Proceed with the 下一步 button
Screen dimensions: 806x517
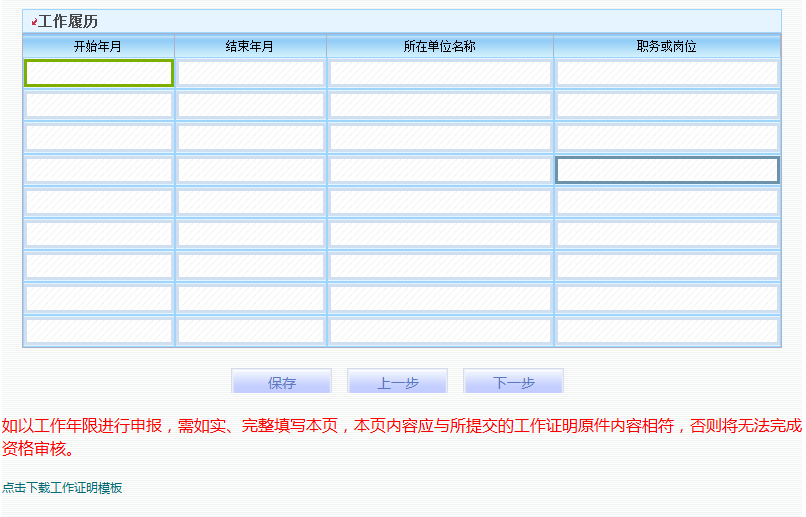[x=513, y=382]
